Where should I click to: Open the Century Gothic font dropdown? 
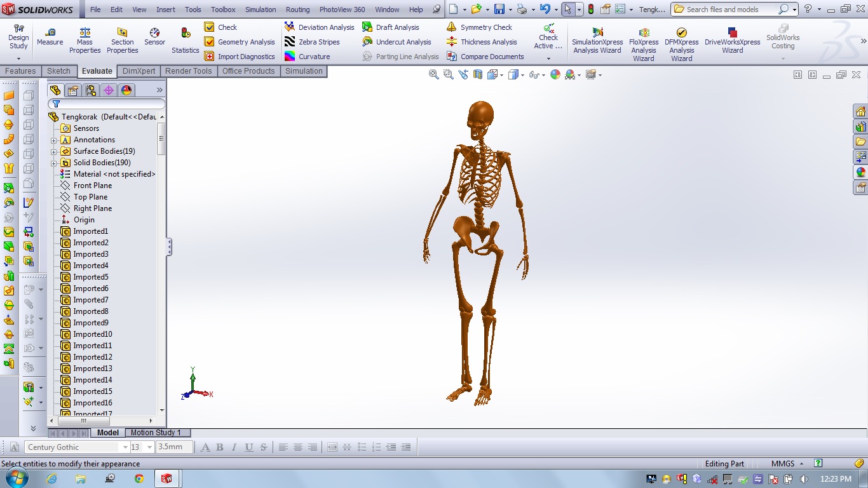pos(125,447)
